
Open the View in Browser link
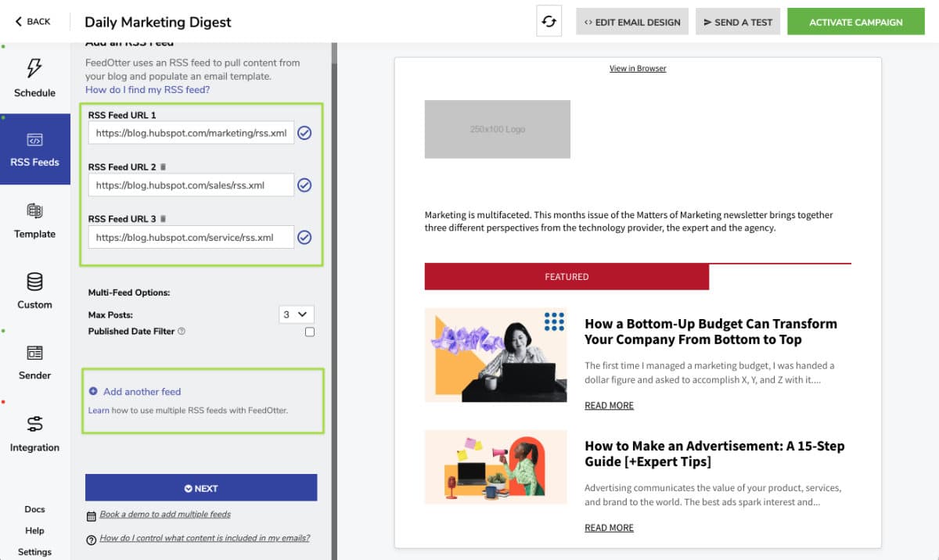coord(638,68)
